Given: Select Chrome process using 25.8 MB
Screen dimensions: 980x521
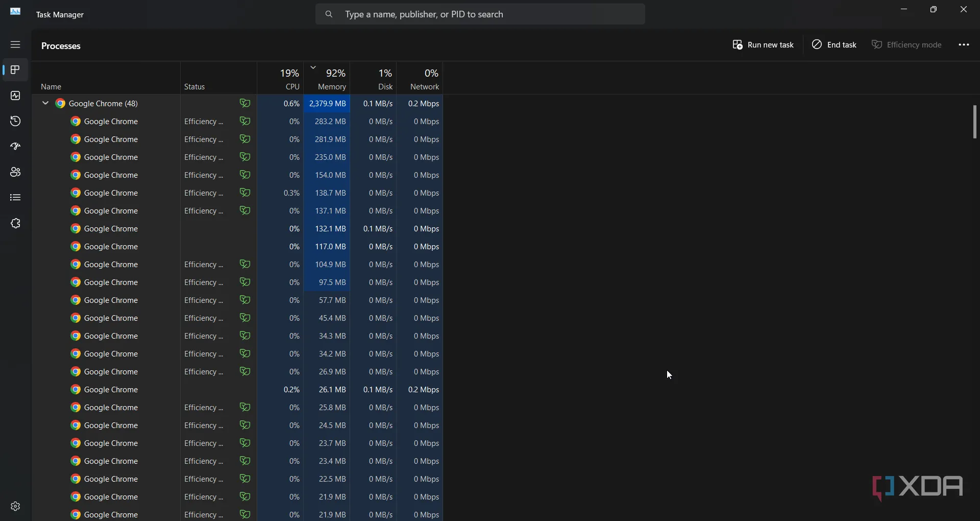Looking at the screenshot, I should tap(238, 407).
